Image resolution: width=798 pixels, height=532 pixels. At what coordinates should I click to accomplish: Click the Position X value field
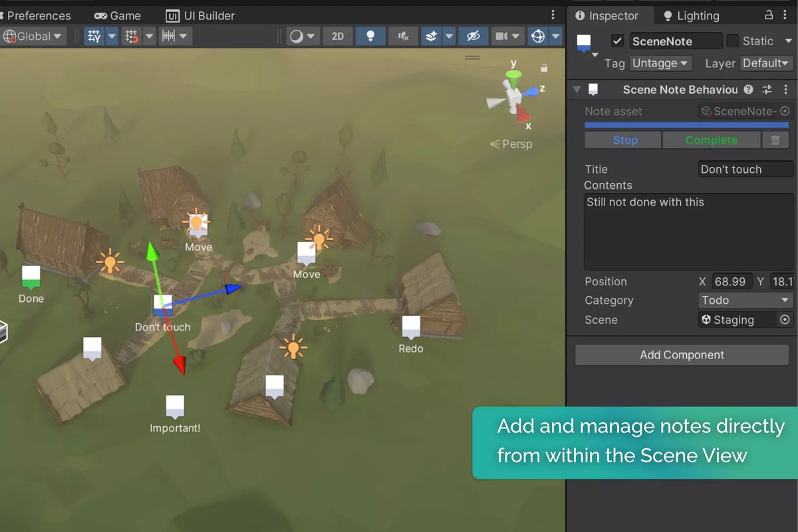click(x=732, y=282)
